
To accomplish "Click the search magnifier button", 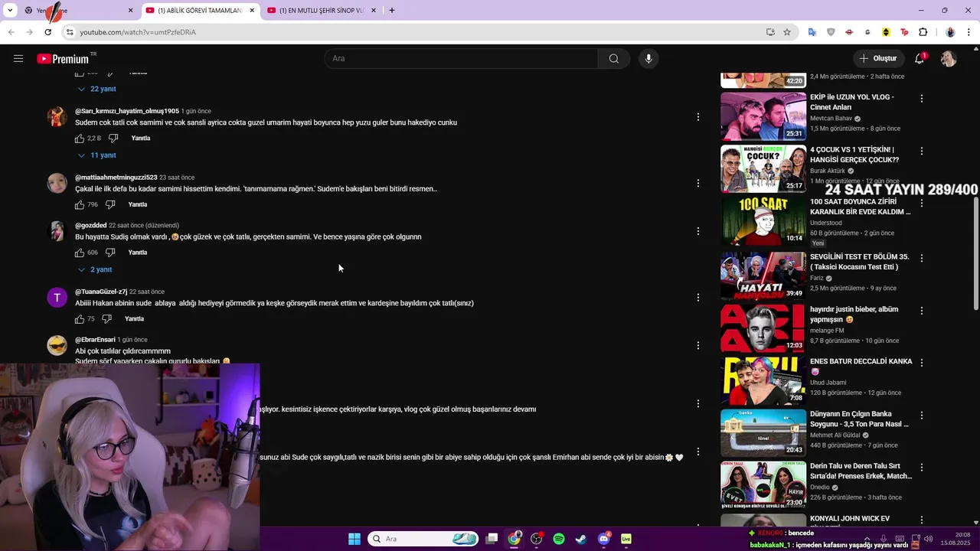I will pos(613,59).
